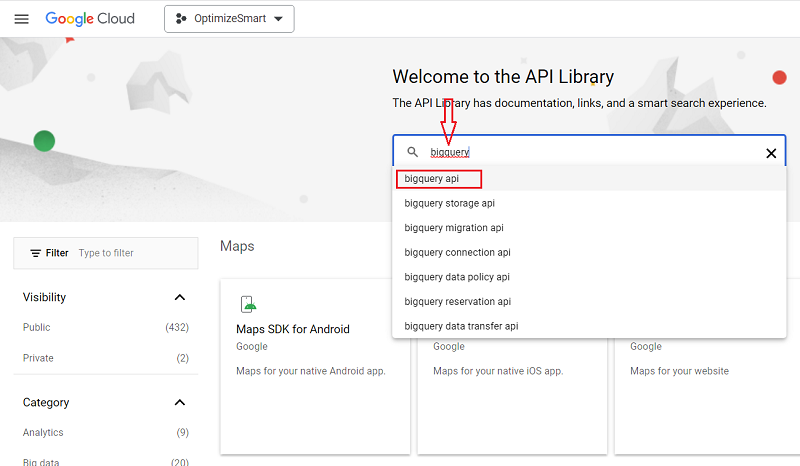Select the 'bigquery api' suggestion

[589, 179]
